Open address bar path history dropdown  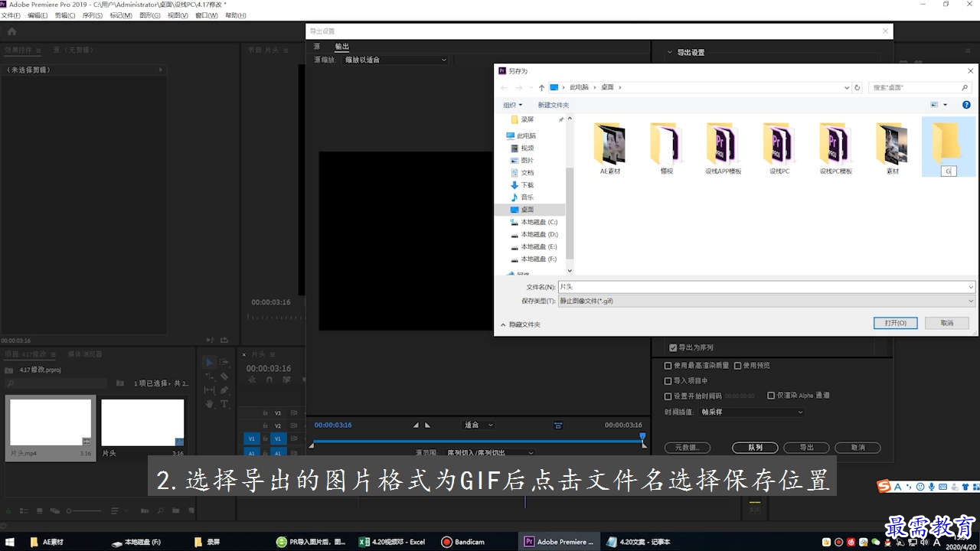(846, 87)
